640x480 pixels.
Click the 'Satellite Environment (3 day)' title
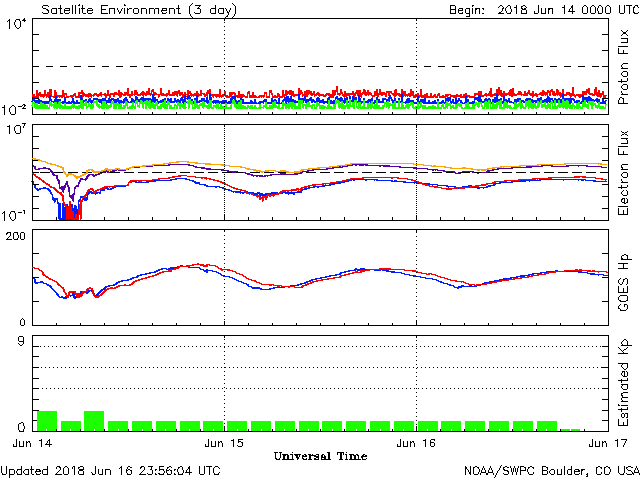pyautogui.click(x=139, y=9)
